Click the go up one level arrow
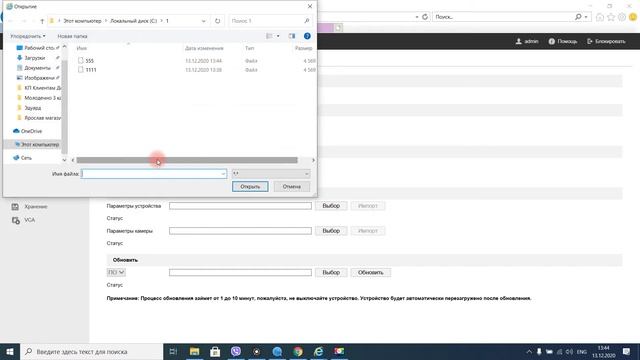Screen dimensions: 640x360 [42, 21]
